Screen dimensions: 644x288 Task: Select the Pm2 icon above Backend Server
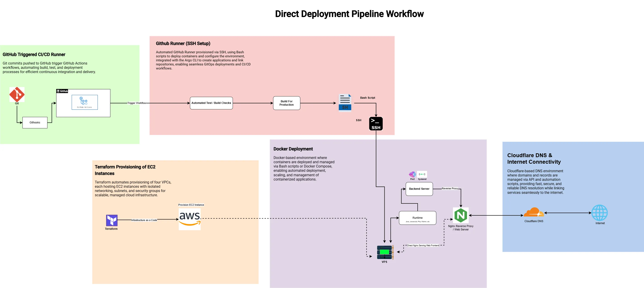412,174
